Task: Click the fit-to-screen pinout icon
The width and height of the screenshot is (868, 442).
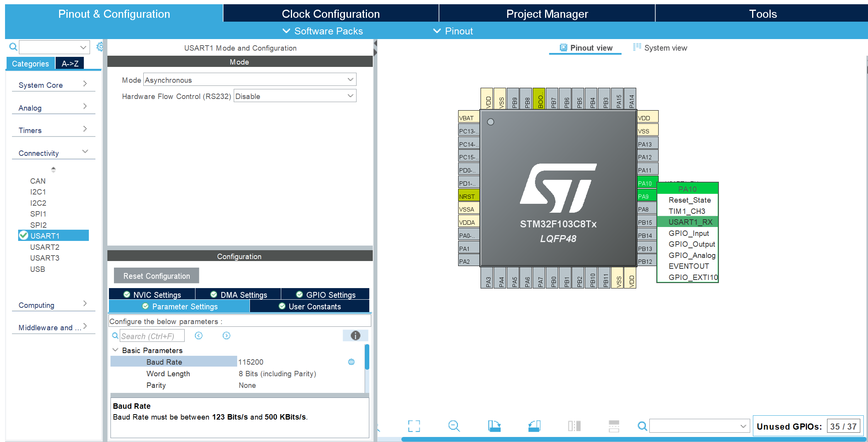Action: click(x=414, y=426)
